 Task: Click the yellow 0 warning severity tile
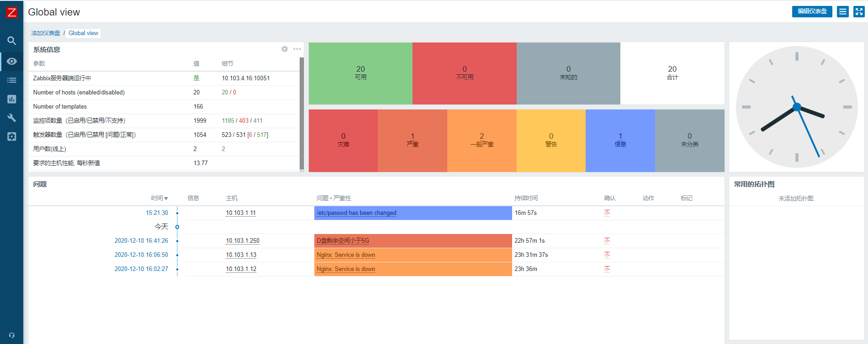coord(551,141)
